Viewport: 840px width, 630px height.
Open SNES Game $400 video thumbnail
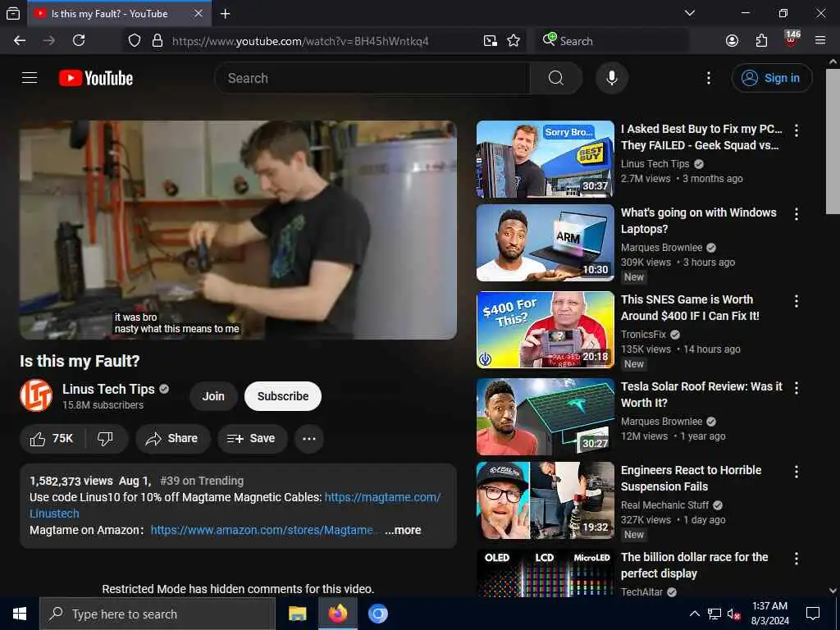[x=546, y=330]
